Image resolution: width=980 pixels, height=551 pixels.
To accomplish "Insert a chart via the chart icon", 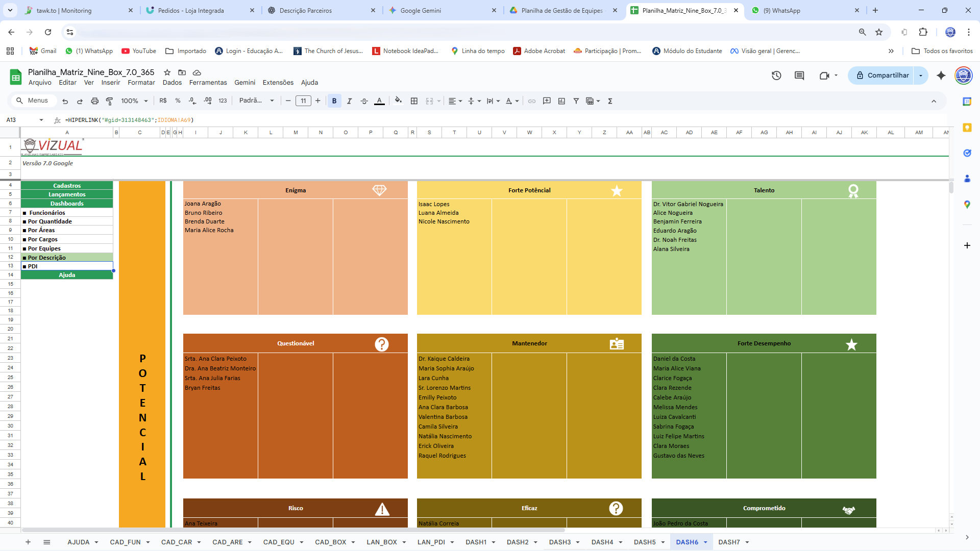I will (562, 101).
